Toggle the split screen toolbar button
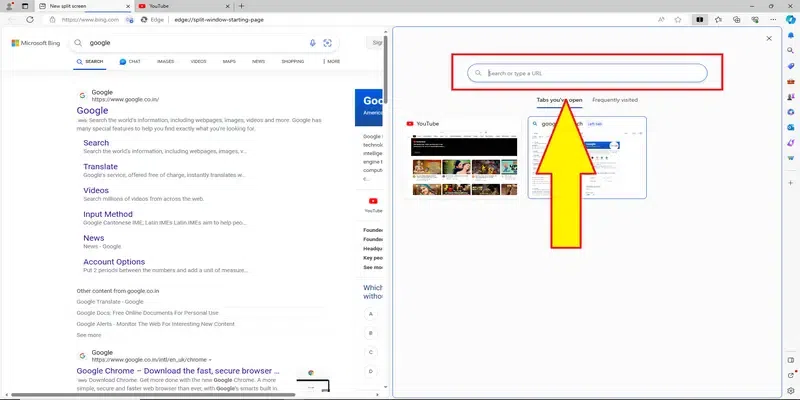Screen dimensions: 800x400 [x=700, y=19]
